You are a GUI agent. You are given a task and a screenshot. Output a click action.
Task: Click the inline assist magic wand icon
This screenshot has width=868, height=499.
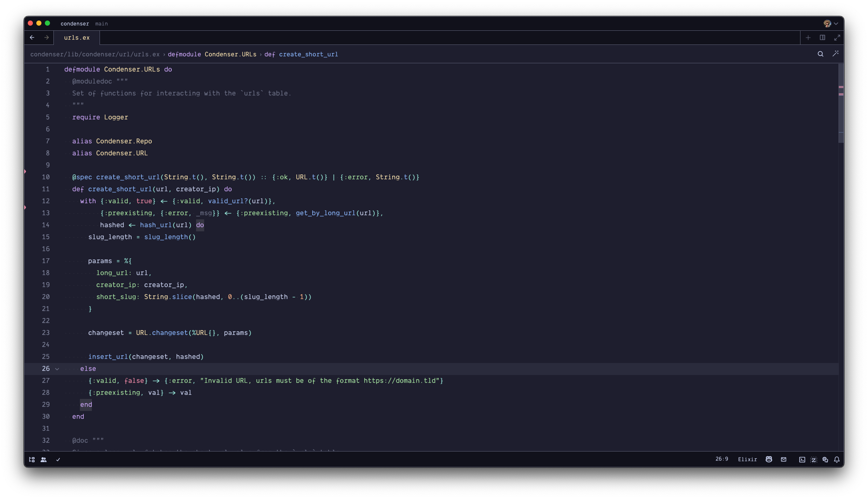(x=836, y=54)
